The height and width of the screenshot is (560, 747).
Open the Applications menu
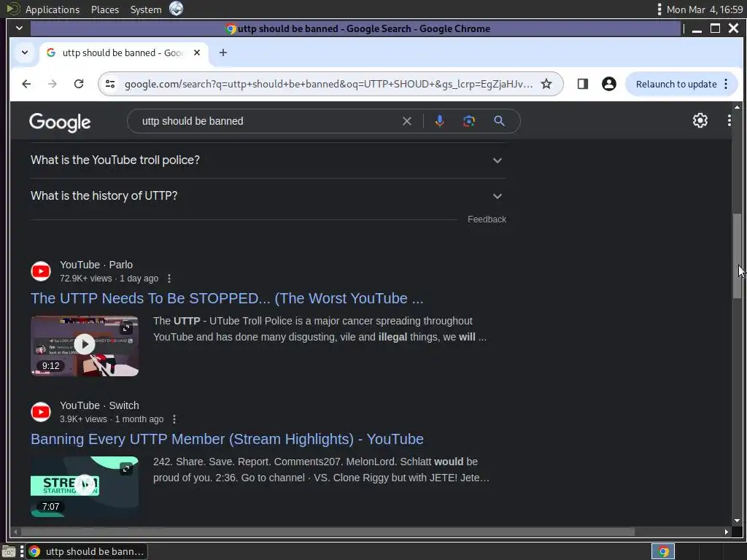tap(53, 9)
